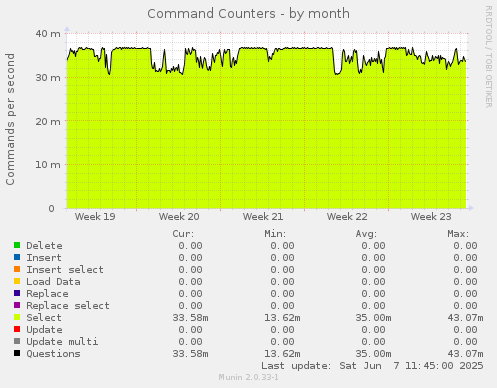497x388 pixels.
Task: Click the purple Replace select legend swatch
Action: coord(17,305)
